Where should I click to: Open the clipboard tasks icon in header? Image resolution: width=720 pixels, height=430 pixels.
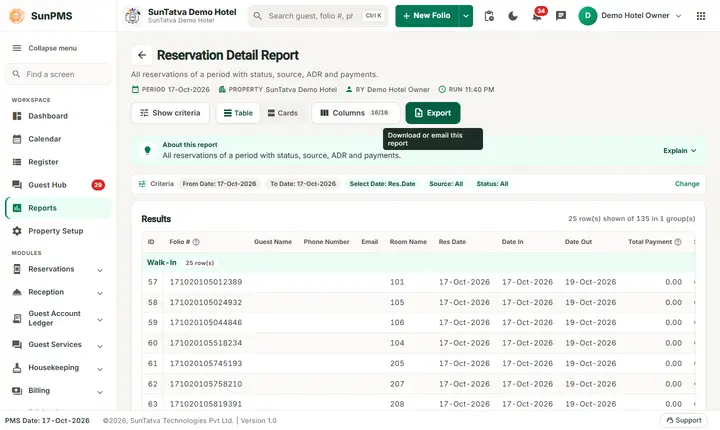[489, 16]
